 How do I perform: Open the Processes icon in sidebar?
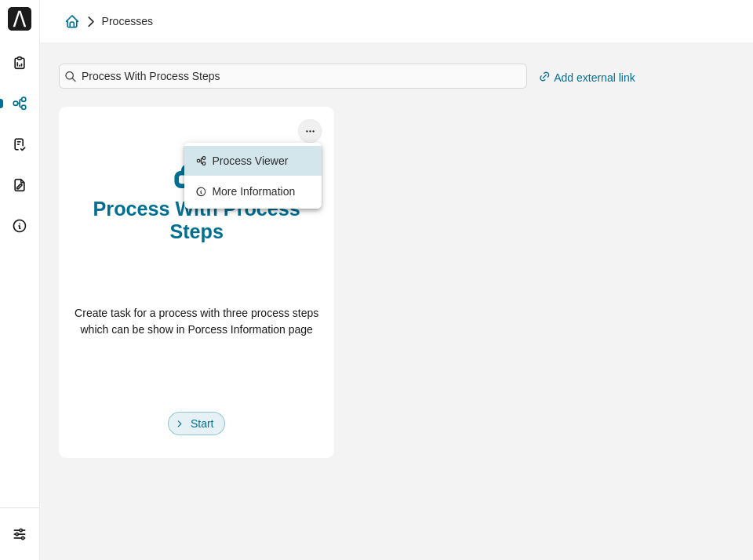click(20, 104)
